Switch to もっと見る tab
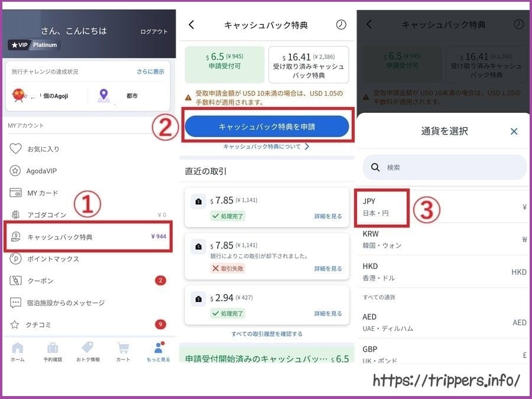Screen dimensions: 532x399 (x=158, y=352)
